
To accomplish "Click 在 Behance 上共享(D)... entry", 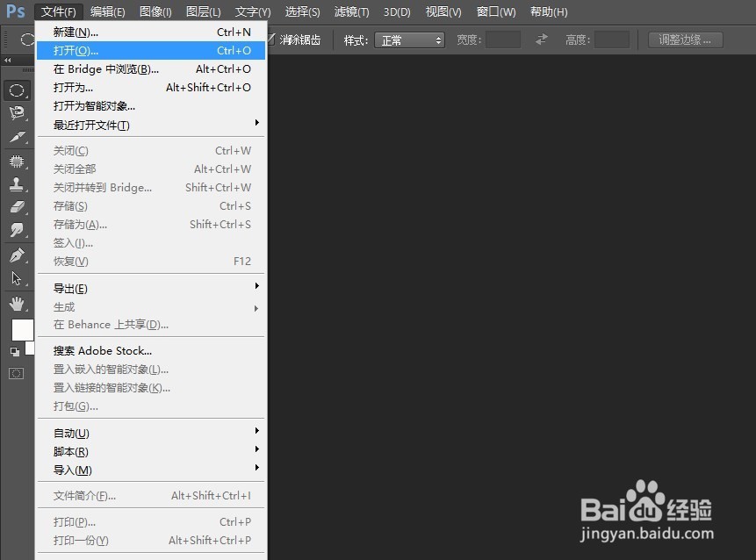I will 151,325.
